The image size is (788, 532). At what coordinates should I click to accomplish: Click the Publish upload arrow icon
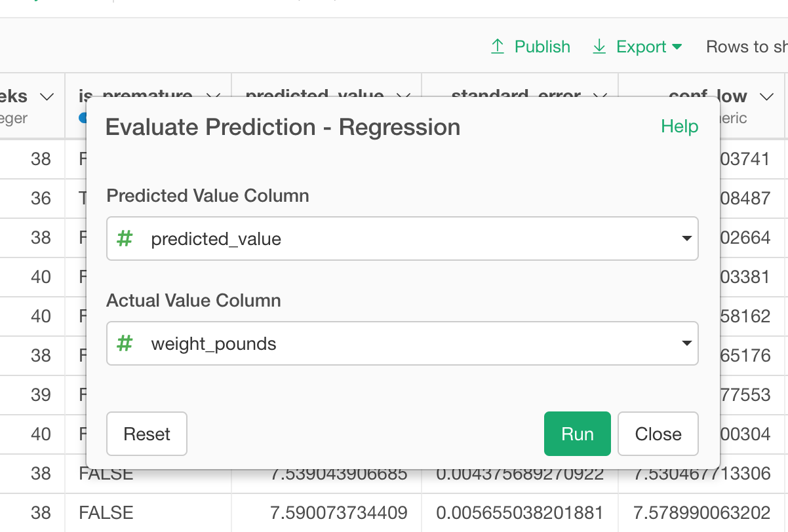coord(498,47)
